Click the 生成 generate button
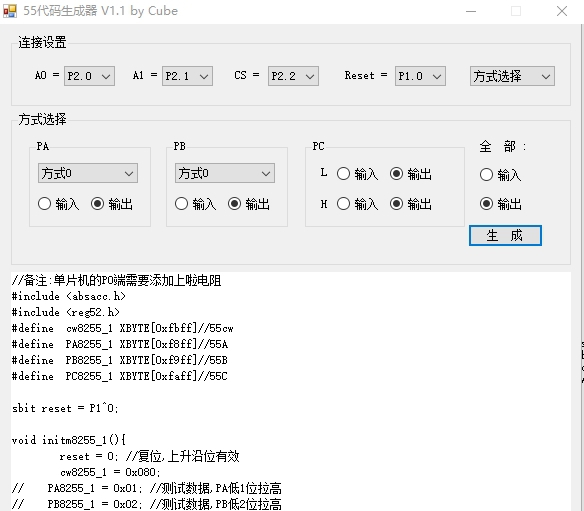This screenshot has width=584, height=511. (x=505, y=235)
